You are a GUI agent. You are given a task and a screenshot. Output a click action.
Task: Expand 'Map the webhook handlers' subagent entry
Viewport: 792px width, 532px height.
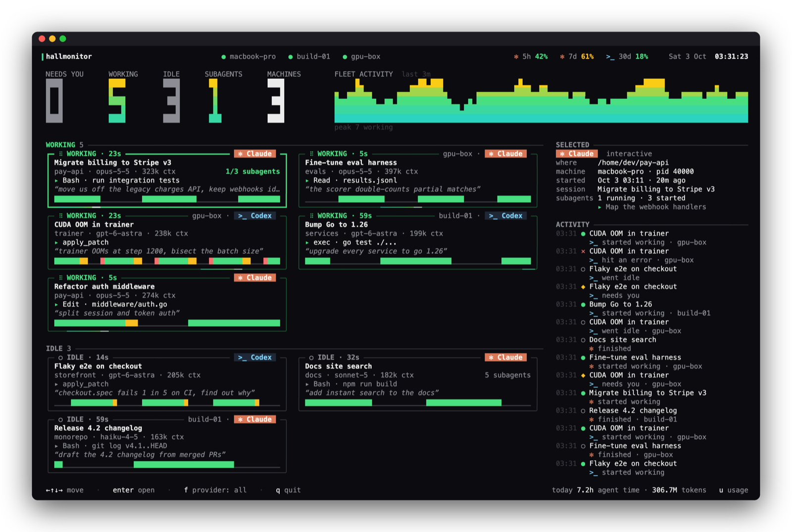[651, 207]
